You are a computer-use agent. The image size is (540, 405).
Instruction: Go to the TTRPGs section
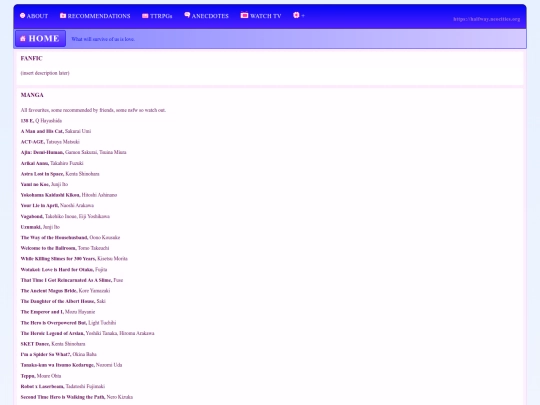(x=157, y=16)
